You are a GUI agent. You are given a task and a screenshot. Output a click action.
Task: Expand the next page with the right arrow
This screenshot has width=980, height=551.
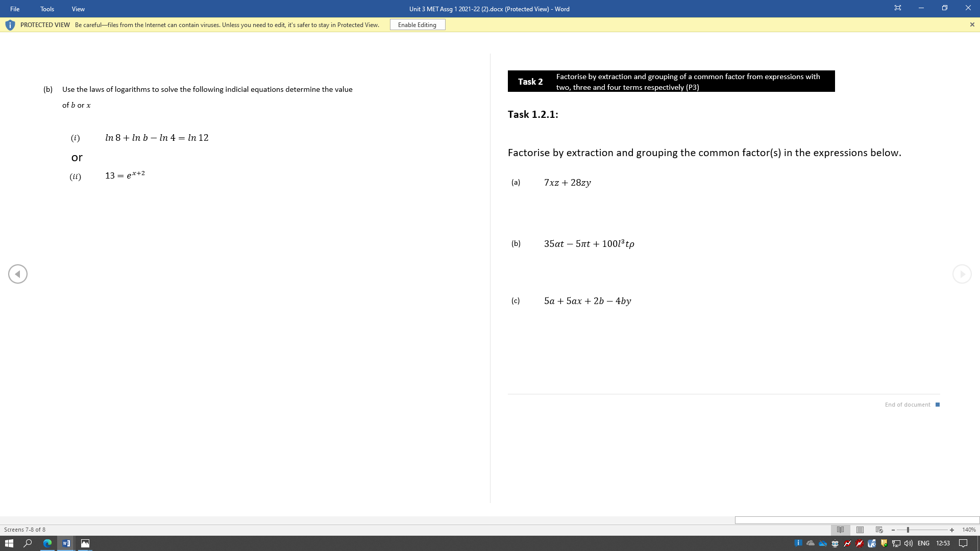[962, 274]
